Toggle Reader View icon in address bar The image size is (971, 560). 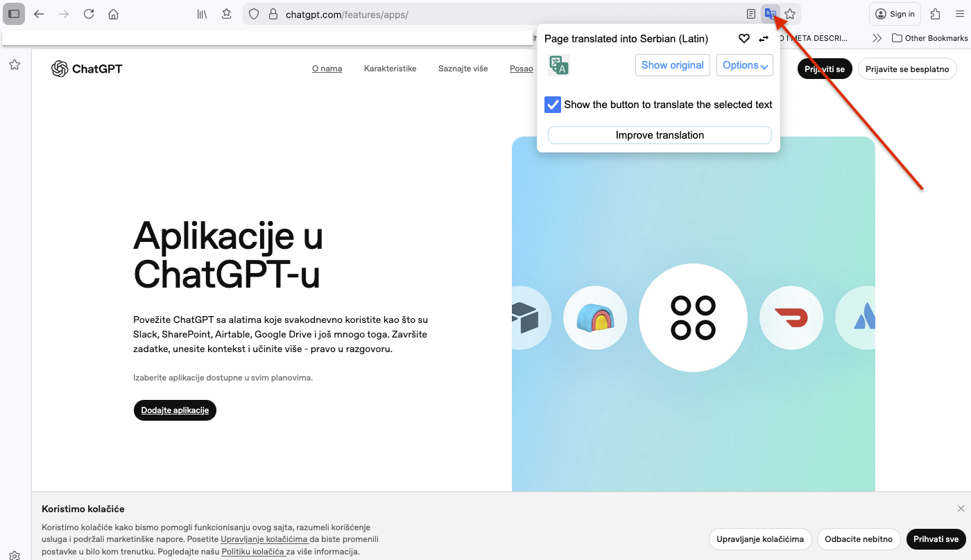[x=751, y=14]
